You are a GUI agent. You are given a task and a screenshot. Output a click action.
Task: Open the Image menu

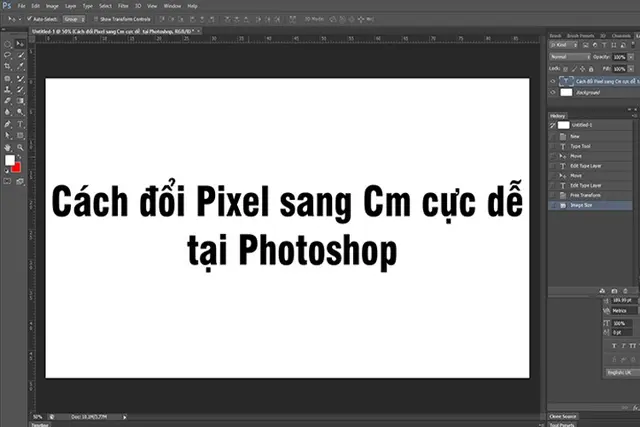(x=52, y=6)
